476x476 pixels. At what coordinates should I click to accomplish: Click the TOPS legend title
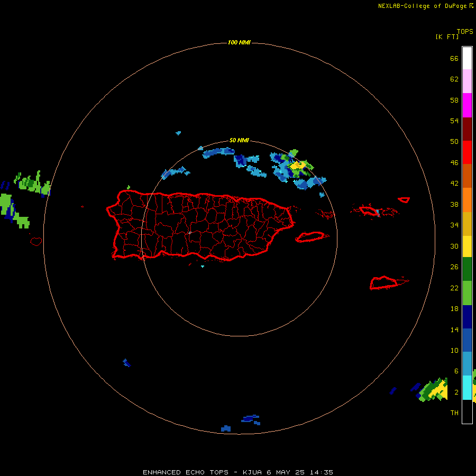point(465,31)
